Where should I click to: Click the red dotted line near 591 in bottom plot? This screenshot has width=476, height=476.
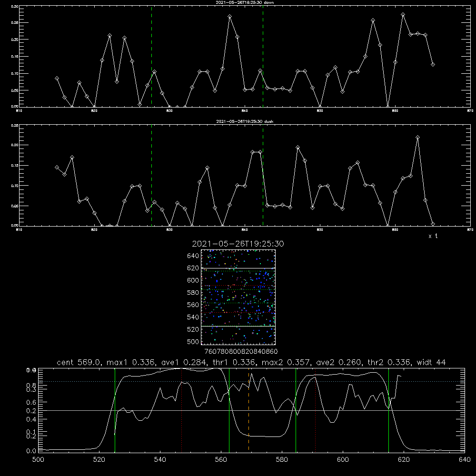tap(316, 410)
